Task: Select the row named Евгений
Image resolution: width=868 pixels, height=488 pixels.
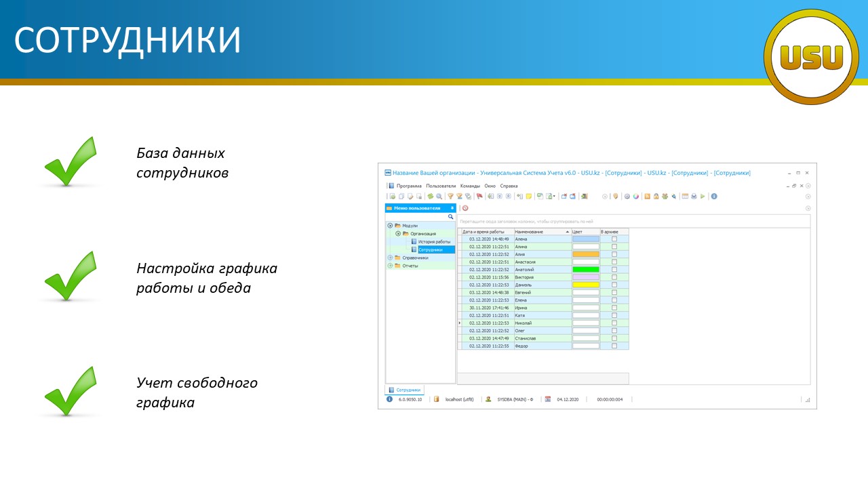Action: 545,292
